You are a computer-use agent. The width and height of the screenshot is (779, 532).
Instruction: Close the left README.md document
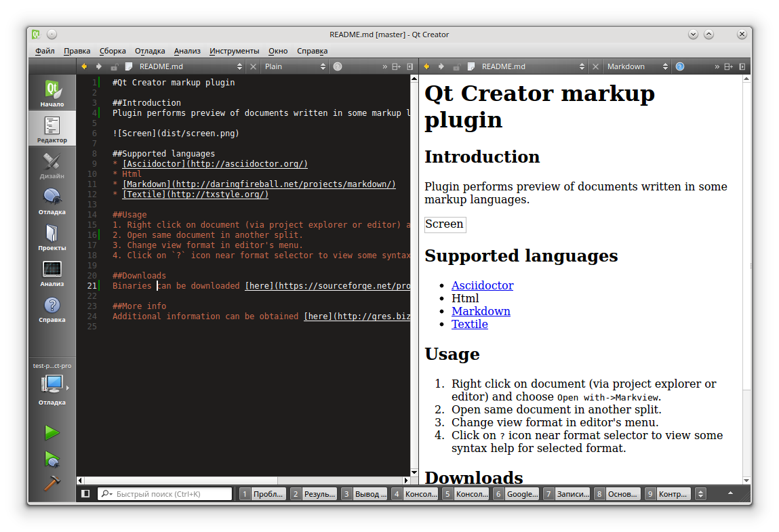(x=254, y=66)
